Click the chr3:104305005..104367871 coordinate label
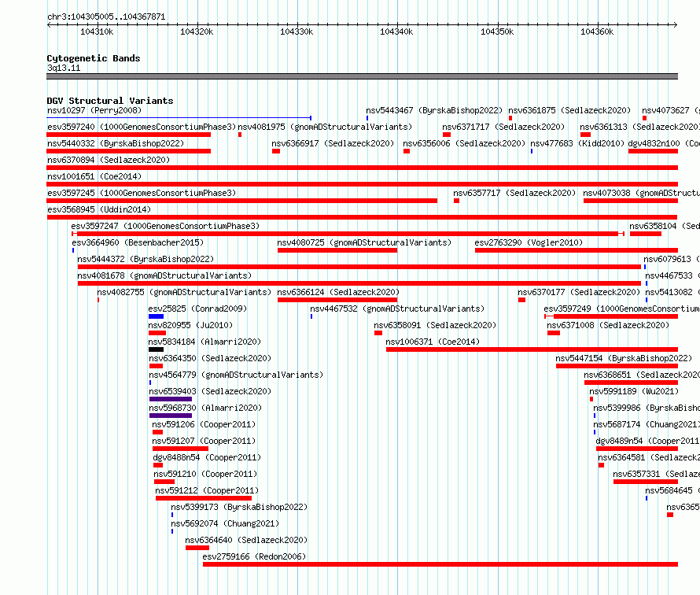Viewport: 700px width, 595px height. coord(106,17)
